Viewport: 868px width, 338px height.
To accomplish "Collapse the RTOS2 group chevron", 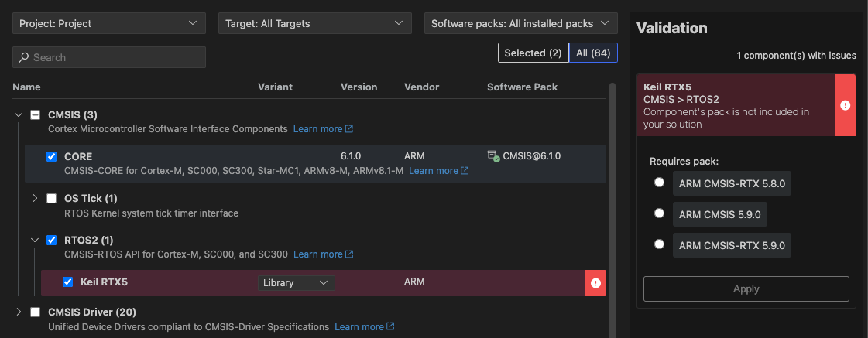I will click(35, 240).
